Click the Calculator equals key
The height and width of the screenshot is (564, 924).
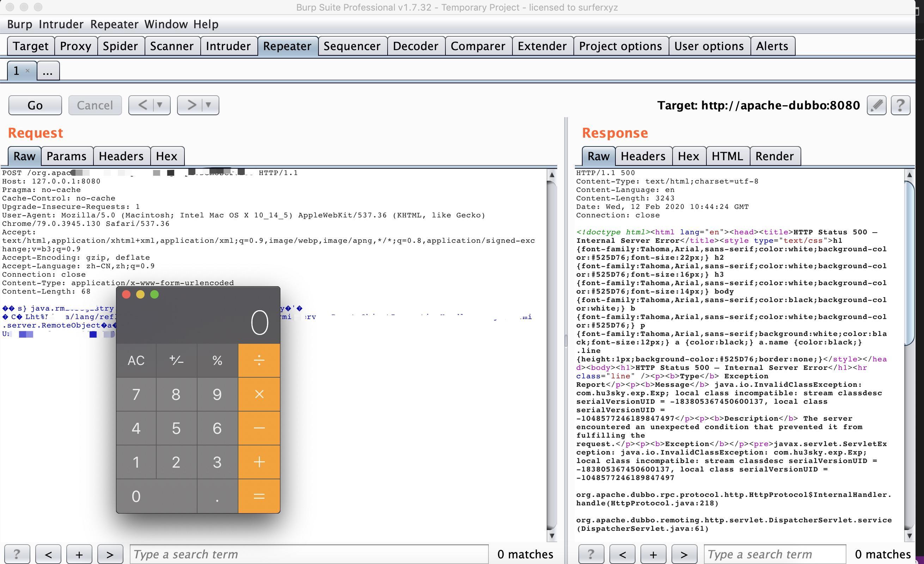259,496
